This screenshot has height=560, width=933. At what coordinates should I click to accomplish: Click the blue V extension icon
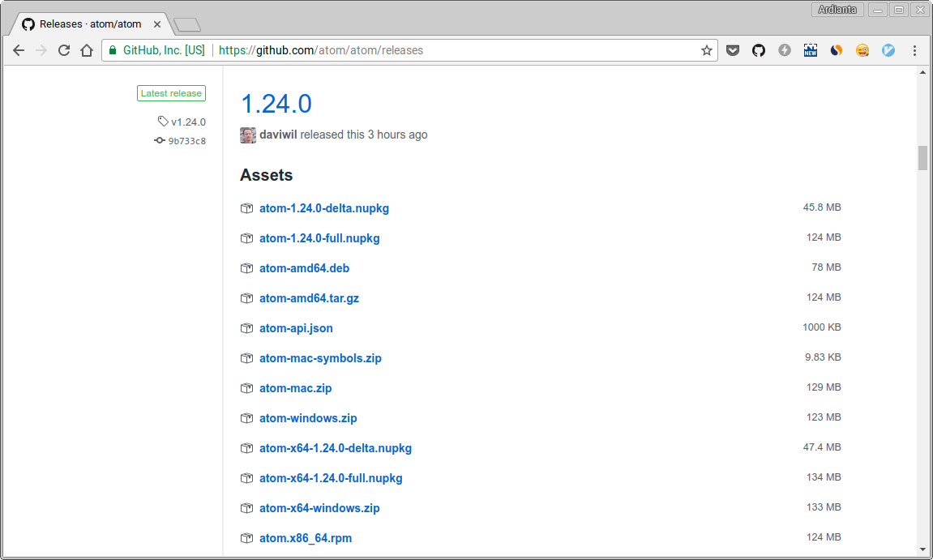point(888,50)
